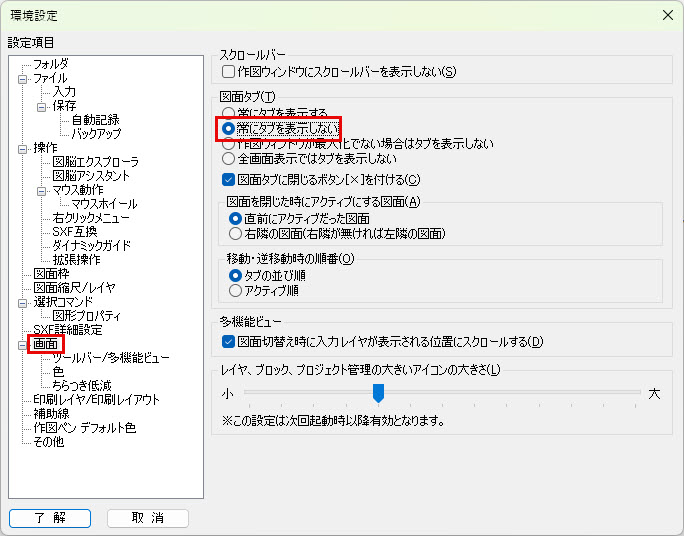Screen dimensions: 684x536
Task: Enable 作図ウィンドウにスクロールバーを表示しない checkbox
Action: [x=228, y=72]
